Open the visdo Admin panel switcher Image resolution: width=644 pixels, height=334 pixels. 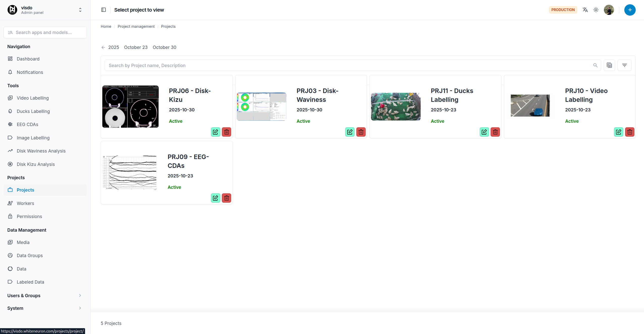[80, 10]
